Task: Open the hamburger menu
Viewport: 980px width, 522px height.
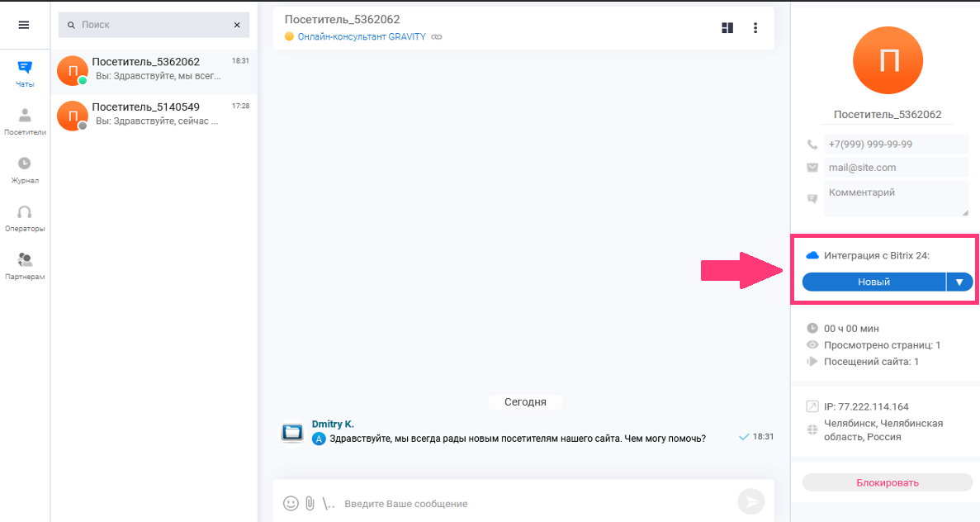Action: click(24, 25)
